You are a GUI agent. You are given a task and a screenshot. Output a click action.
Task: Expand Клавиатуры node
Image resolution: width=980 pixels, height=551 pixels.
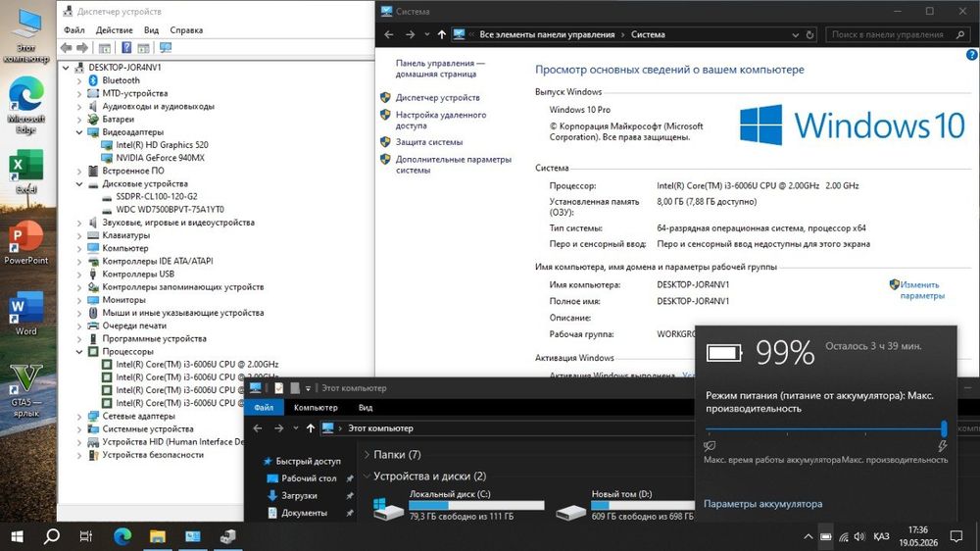79,235
